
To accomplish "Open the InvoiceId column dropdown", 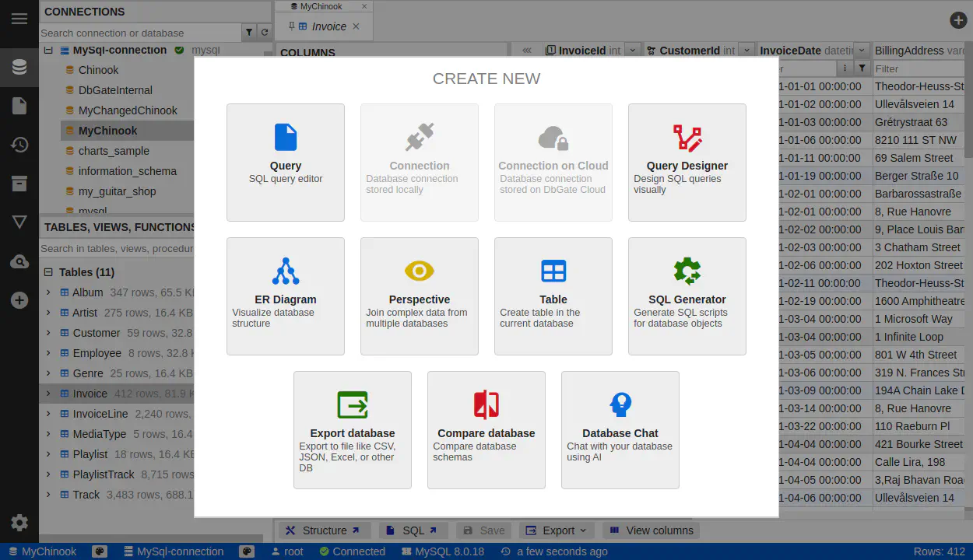I will pos(633,51).
